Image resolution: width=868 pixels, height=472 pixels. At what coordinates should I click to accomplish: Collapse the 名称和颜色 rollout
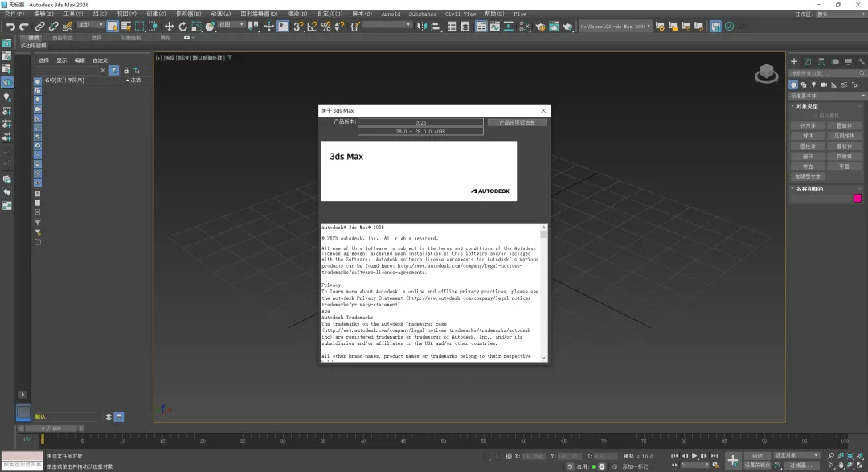809,188
